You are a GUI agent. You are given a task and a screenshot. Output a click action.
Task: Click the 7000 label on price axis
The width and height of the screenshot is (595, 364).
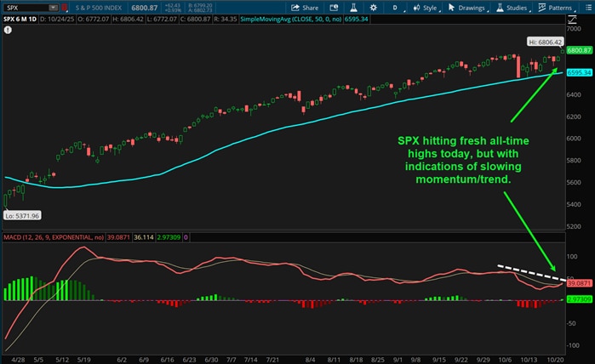(x=574, y=29)
